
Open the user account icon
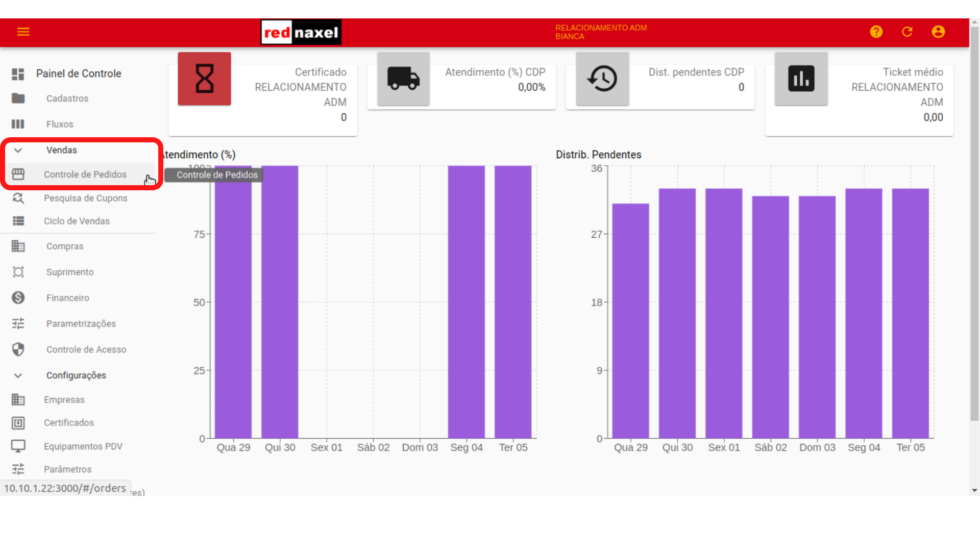[938, 32]
